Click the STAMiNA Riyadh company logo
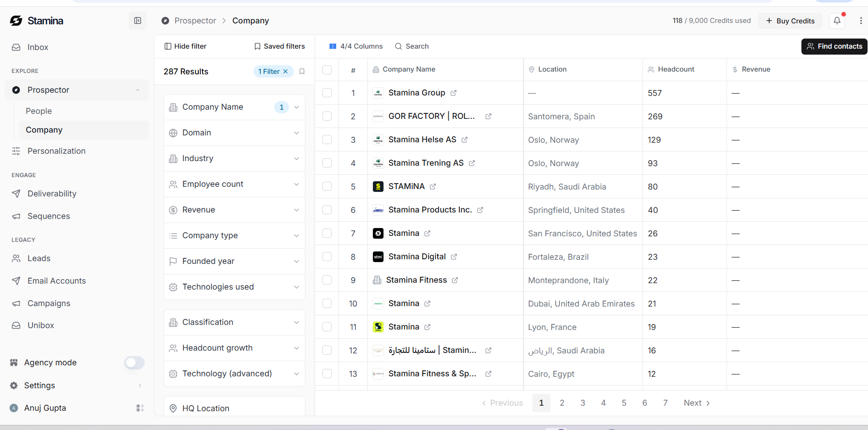Screen dimensions: 868x430 coord(378,187)
